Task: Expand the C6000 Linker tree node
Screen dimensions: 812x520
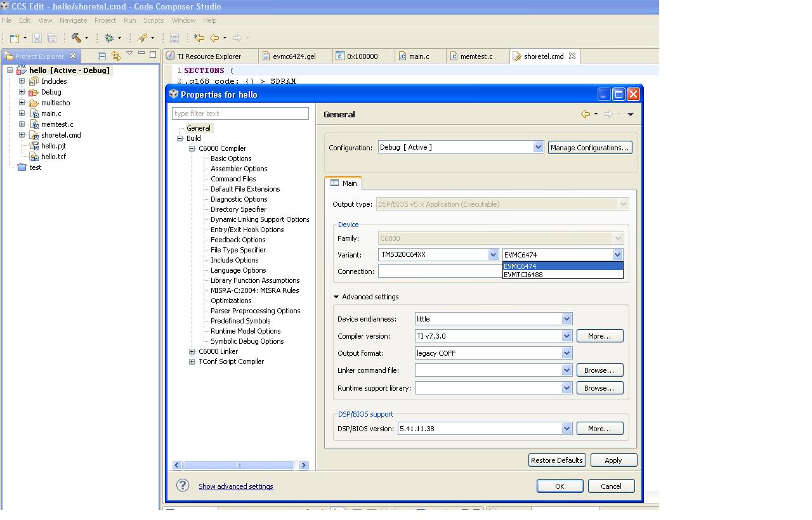Action: [x=192, y=351]
